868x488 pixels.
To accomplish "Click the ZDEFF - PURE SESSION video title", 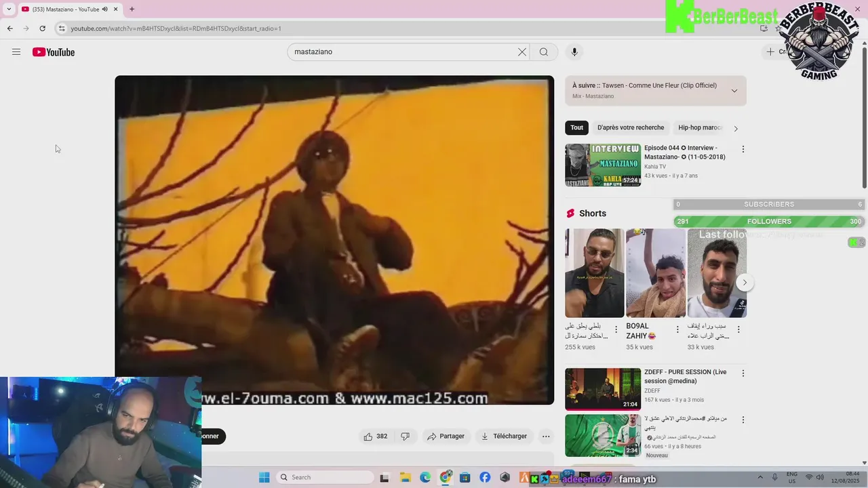I will coord(685,377).
